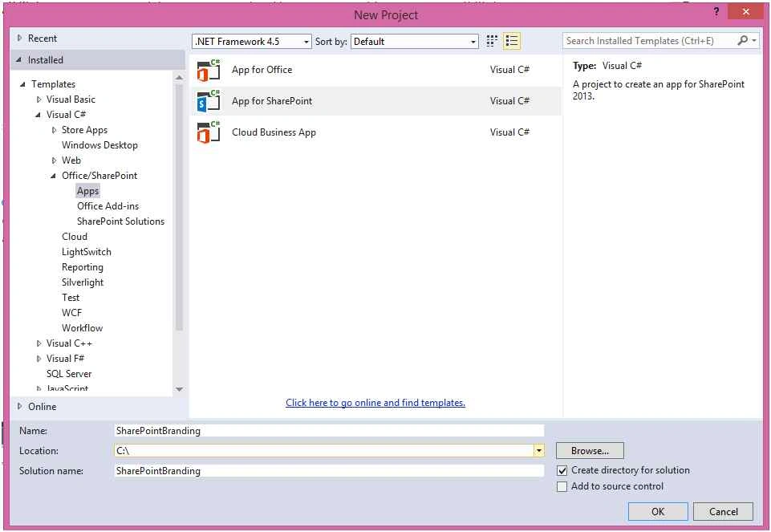Select the Reporting category
Image resolution: width=771 pixels, height=532 pixels.
[x=82, y=267]
